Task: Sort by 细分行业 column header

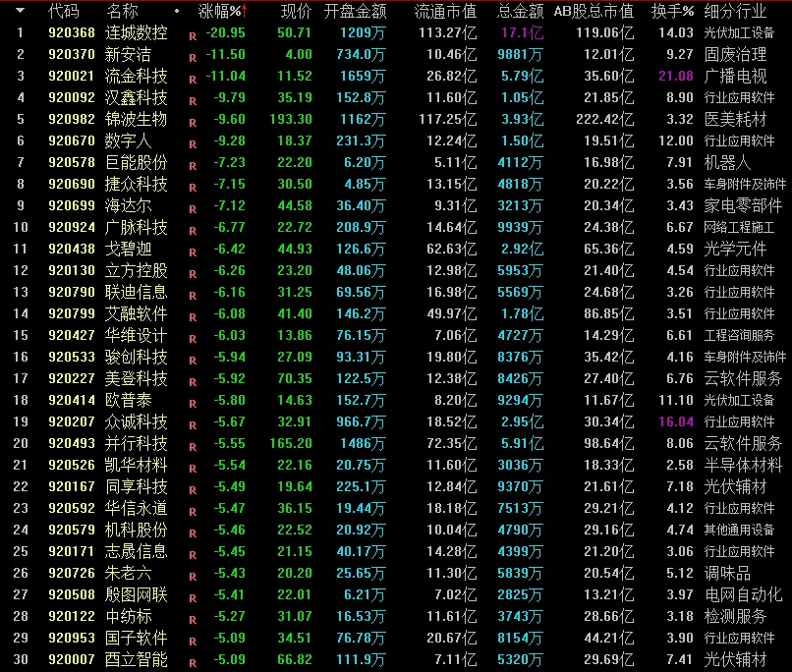Action: click(735, 11)
